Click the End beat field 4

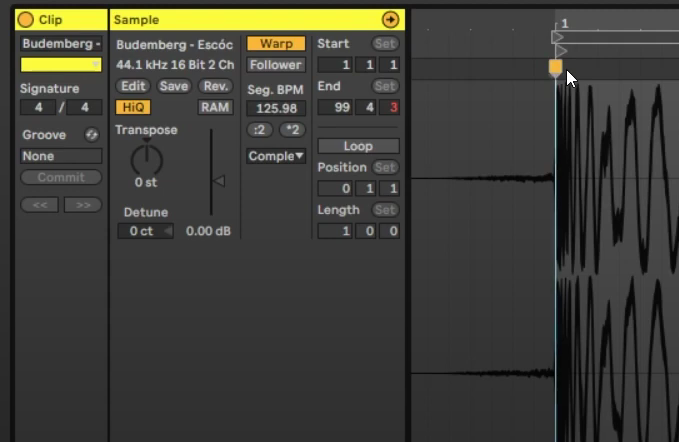click(366, 107)
